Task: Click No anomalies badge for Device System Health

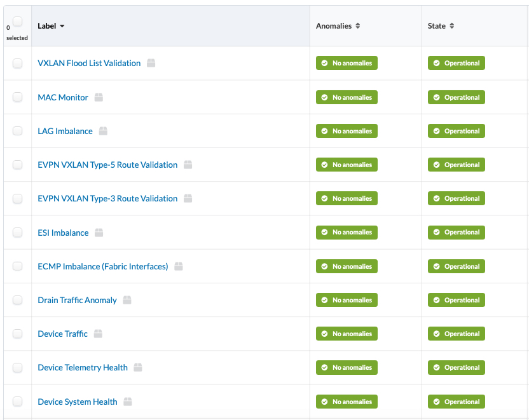Action: point(347,402)
